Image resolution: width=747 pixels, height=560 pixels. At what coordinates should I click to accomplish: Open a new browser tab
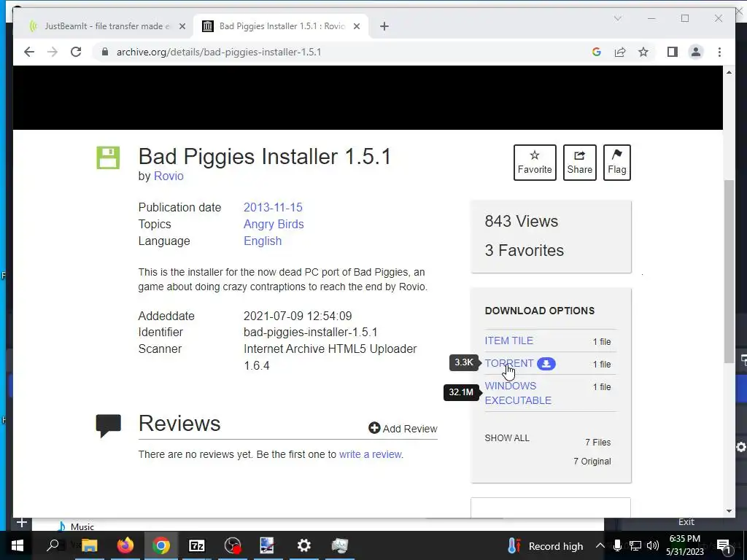tap(384, 26)
